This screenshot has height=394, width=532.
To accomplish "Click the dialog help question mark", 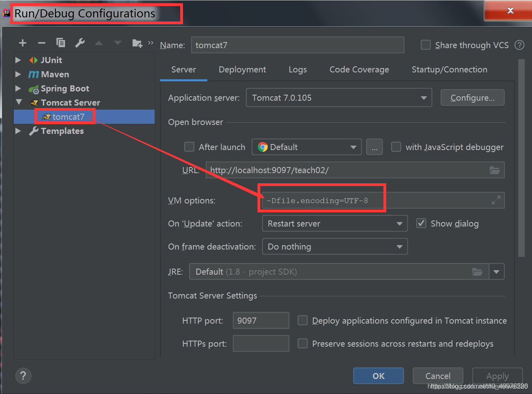I will [23, 376].
